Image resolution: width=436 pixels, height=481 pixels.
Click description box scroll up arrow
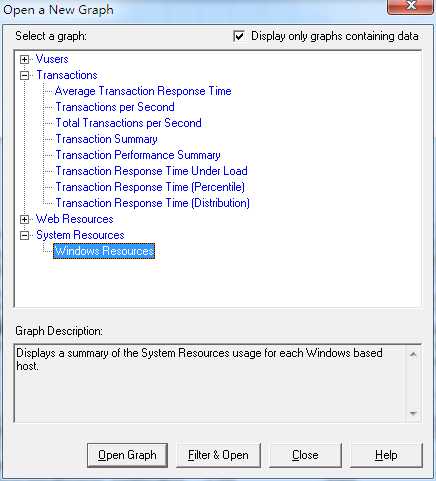click(x=413, y=354)
